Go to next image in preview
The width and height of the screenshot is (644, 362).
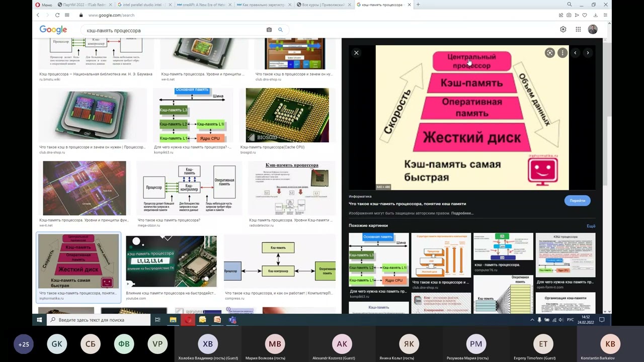[588, 53]
